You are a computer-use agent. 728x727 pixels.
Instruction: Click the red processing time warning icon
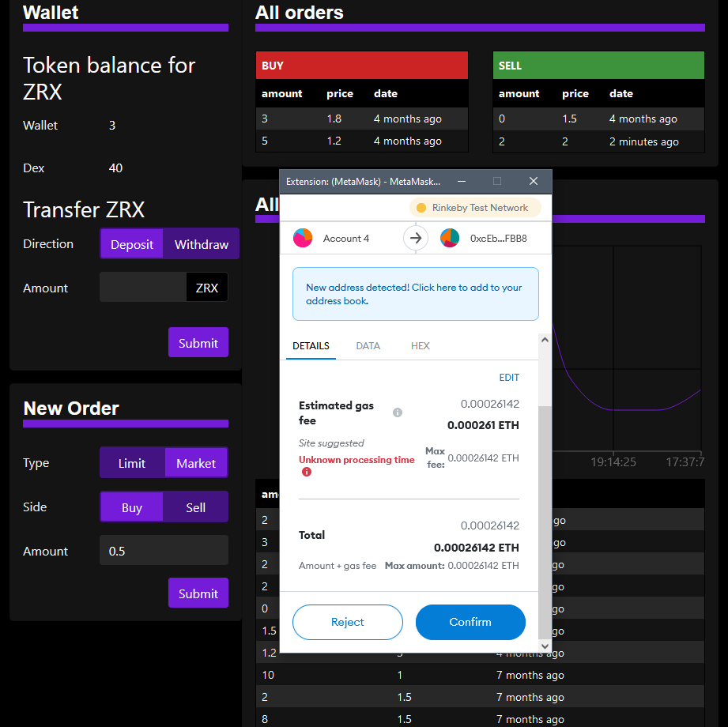pyautogui.click(x=307, y=472)
